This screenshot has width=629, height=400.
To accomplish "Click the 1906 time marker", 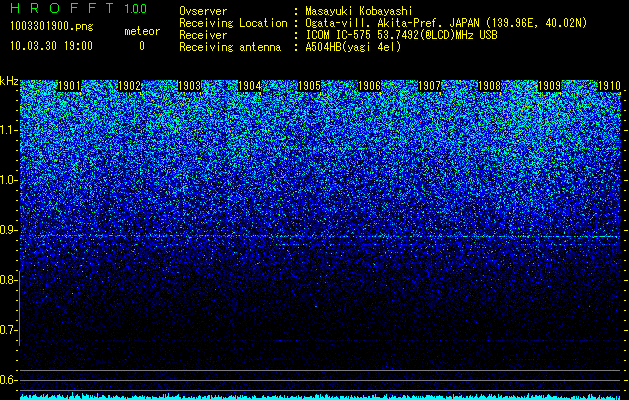I will 369,86.
